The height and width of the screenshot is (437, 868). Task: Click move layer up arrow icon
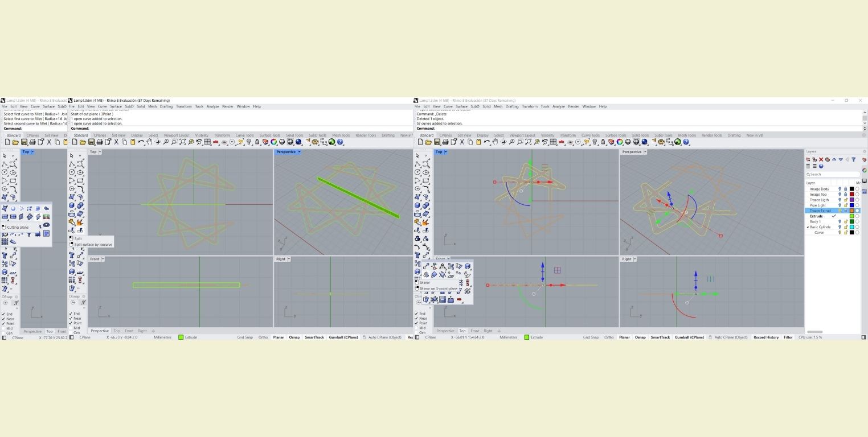click(x=834, y=159)
